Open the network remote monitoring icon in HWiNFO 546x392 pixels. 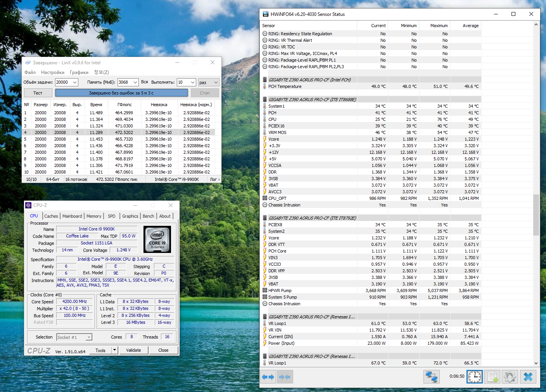tap(431, 377)
